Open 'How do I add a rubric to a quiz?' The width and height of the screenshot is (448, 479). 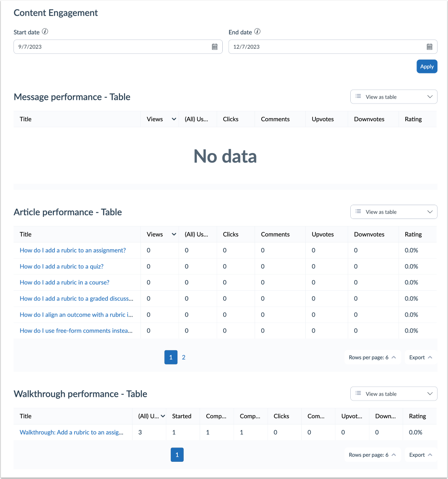pos(61,266)
